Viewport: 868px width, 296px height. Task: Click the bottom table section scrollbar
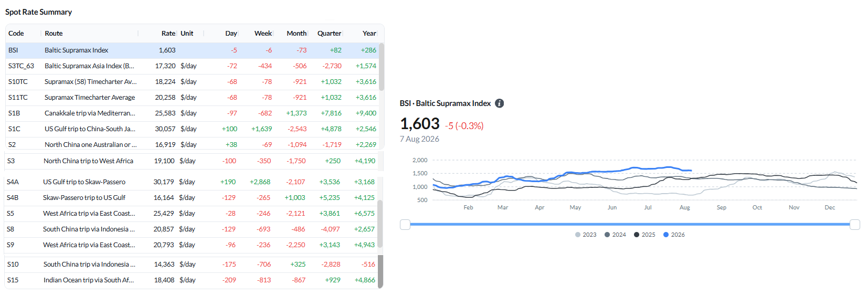pyautogui.click(x=380, y=271)
